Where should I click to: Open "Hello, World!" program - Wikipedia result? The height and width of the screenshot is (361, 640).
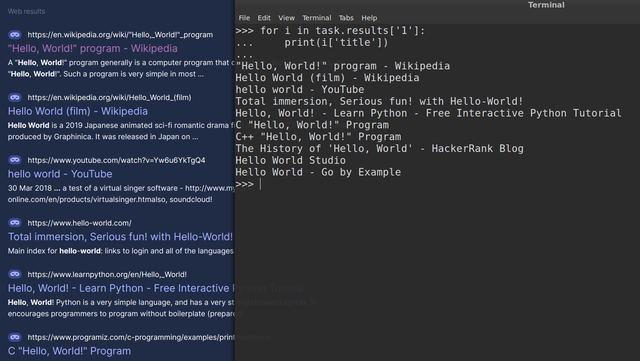point(93,48)
